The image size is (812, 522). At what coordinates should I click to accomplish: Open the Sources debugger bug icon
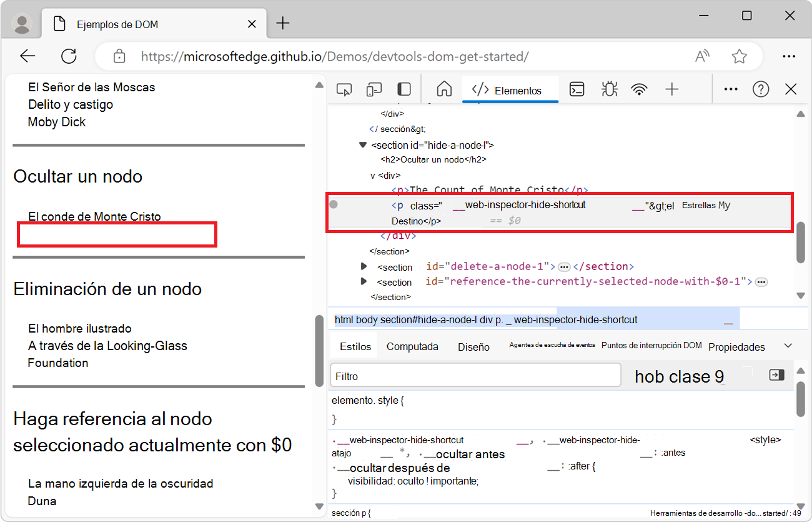click(608, 89)
